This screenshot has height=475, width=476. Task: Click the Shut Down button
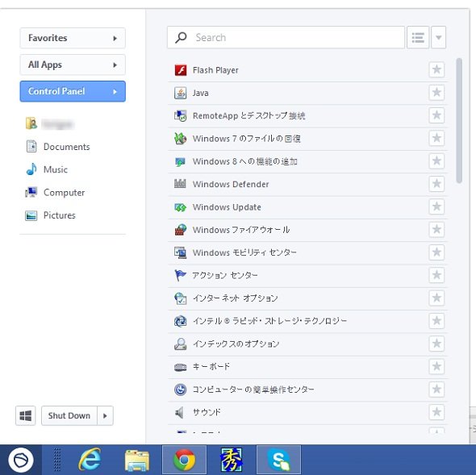tap(69, 415)
